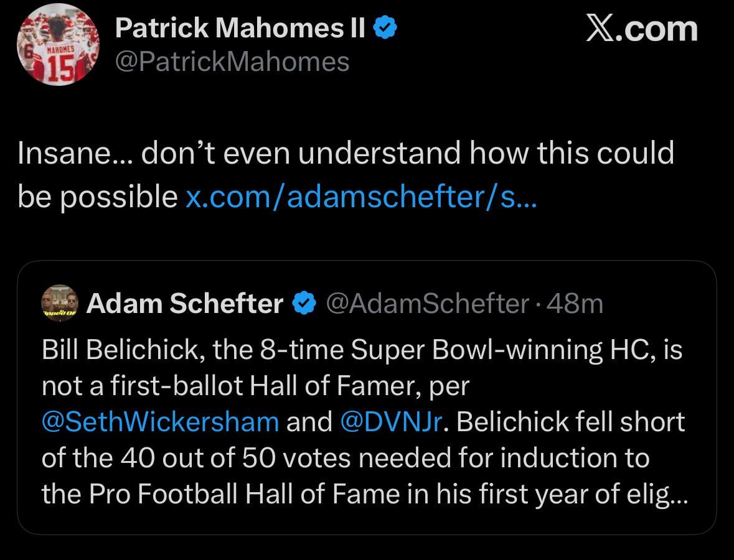Tap Adam Schefter's name in quoted tweet header
This screenshot has width=734, height=560.
[187, 304]
